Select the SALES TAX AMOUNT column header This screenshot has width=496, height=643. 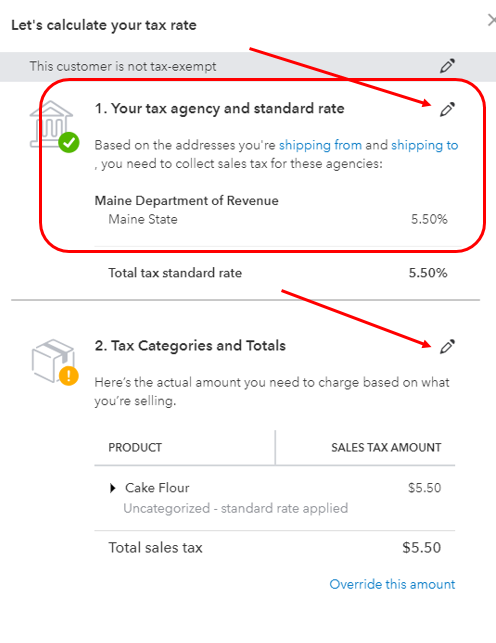[x=386, y=447]
